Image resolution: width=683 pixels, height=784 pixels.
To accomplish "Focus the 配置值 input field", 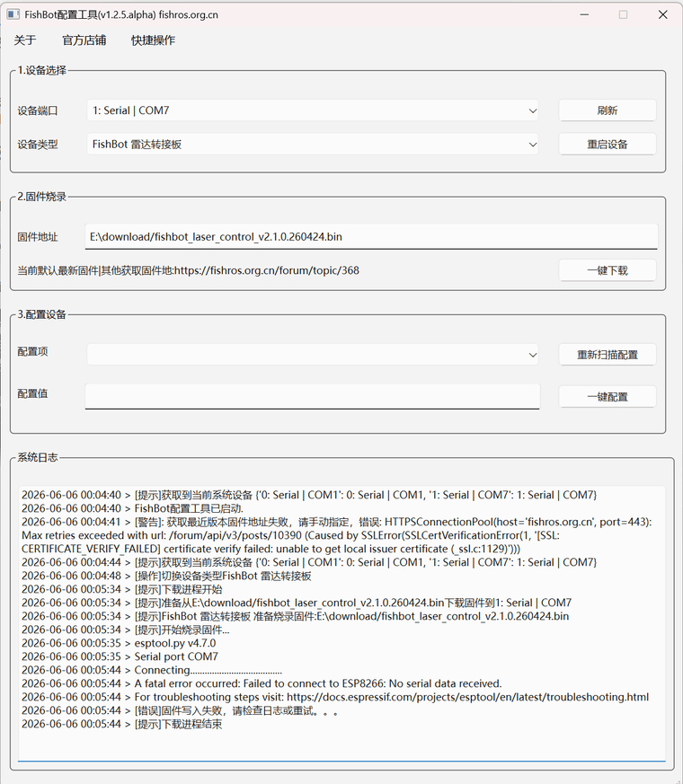I will point(312,397).
